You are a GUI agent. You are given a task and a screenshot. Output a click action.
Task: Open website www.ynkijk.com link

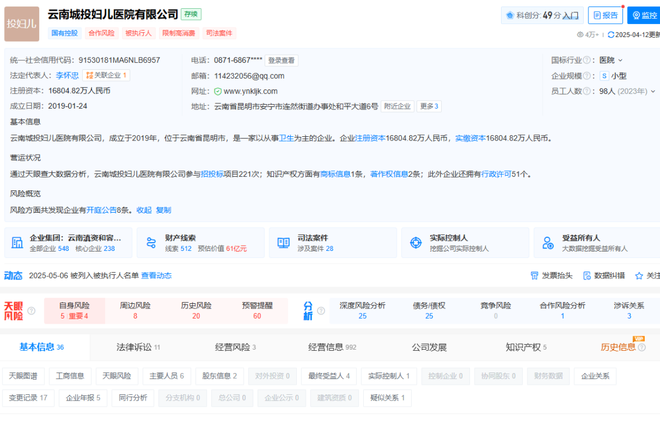[250, 91]
